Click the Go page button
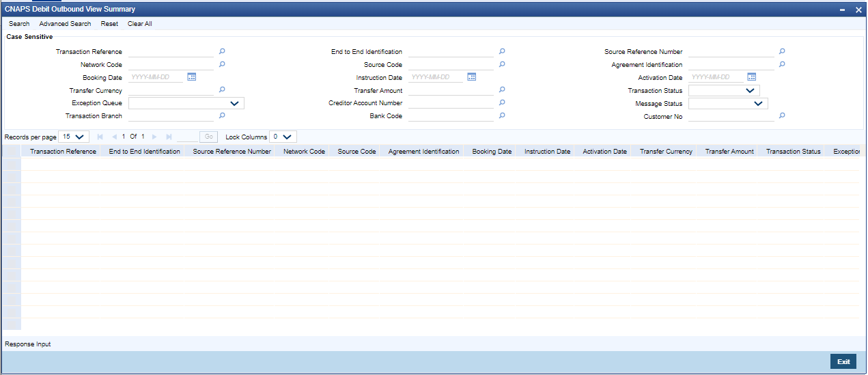Image resolution: width=868 pixels, height=375 pixels. coord(208,137)
